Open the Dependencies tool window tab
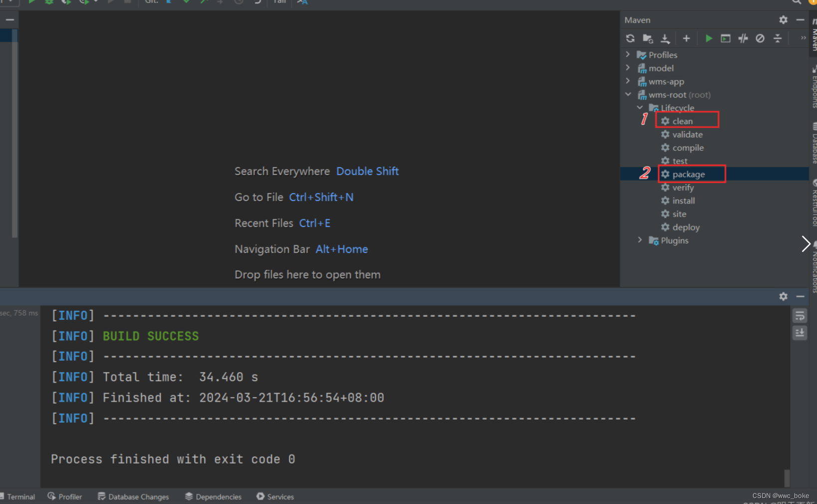The height and width of the screenshot is (504, 817). 213,497
